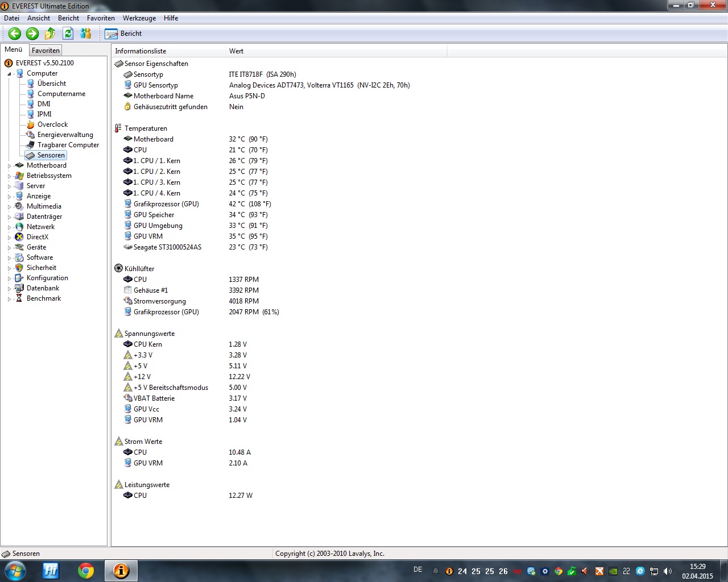The width and height of the screenshot is (728, 582).
Task: Click the DE language indicator
Action: point(418,569)
